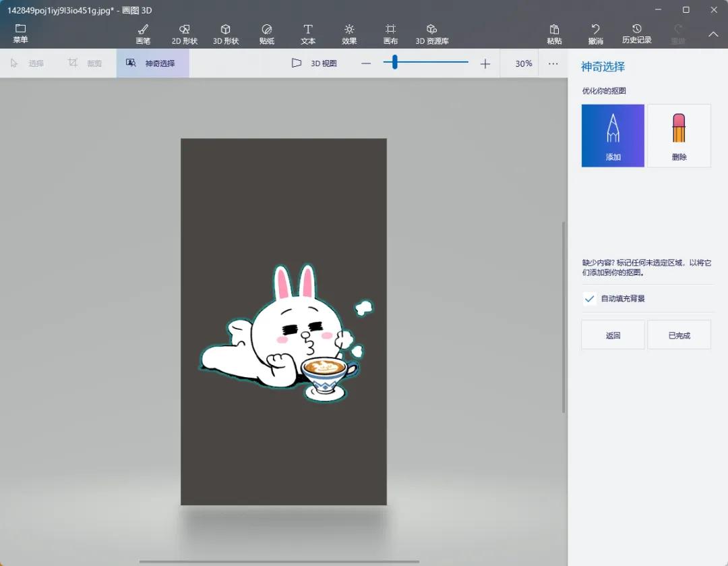Toggle the 3D 视图 view
728x566 pixels.
coord(314,63)
